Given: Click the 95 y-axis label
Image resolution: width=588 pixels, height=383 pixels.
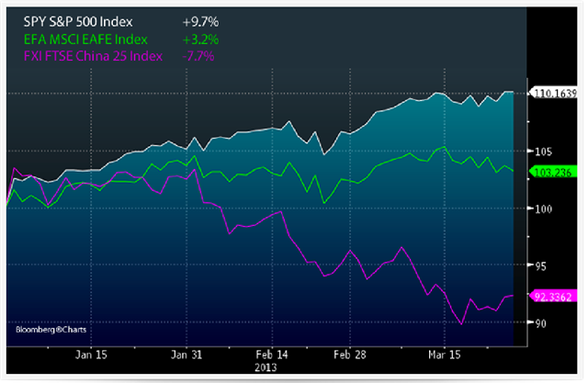Looking at the screenshot, I should tap(541, 266).
